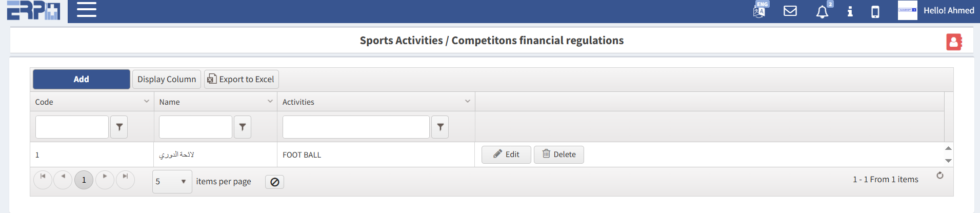The width and height of the screenshot is (980, 213).
Task: Apply the Name column filter icon
Action: click(x=243, y=127)
